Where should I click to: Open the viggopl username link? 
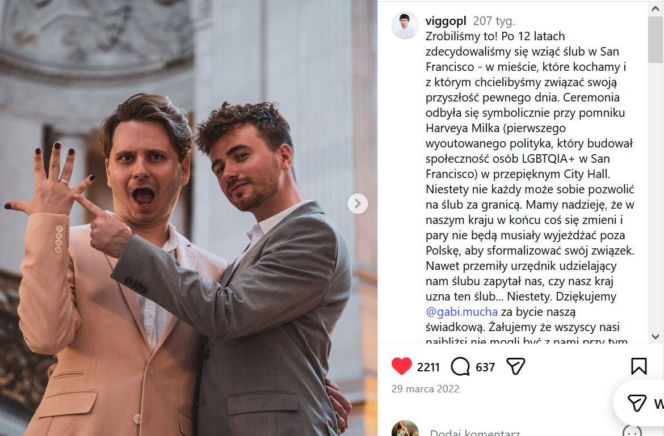click(x=445, y=21)
